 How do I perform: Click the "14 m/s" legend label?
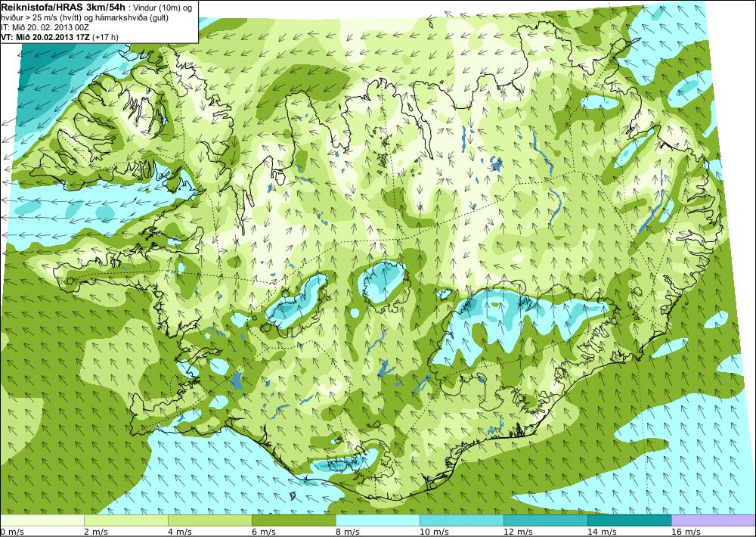point(602,532)
